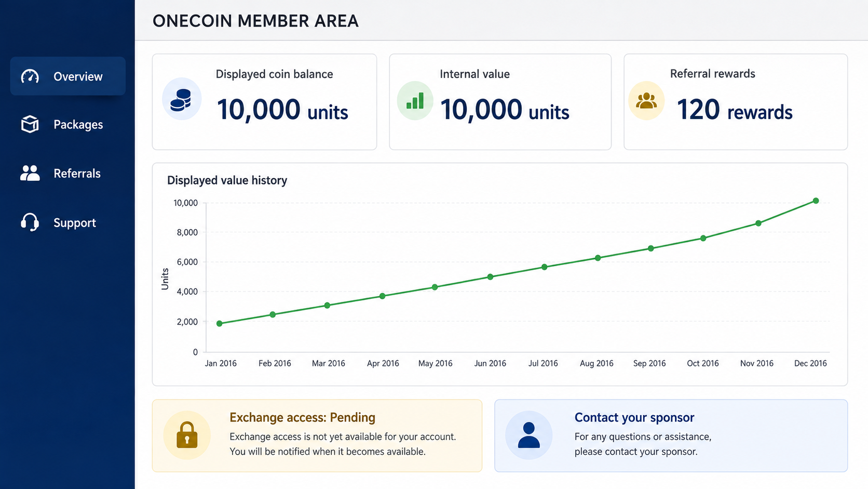Select the Jun 2016 data point
The width and height of the screenshot is (868, 489).
(490, 277)
